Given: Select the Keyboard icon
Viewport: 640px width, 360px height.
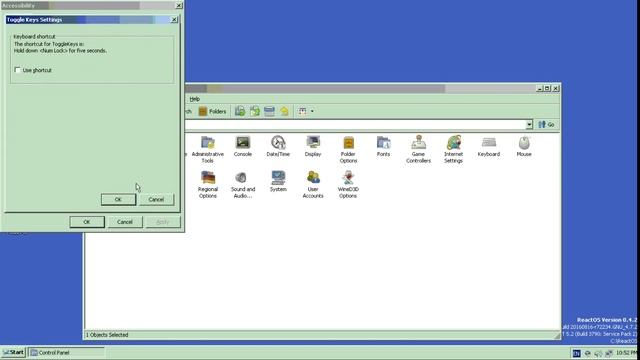Looking at the screenshot, I should coord(489,146).
